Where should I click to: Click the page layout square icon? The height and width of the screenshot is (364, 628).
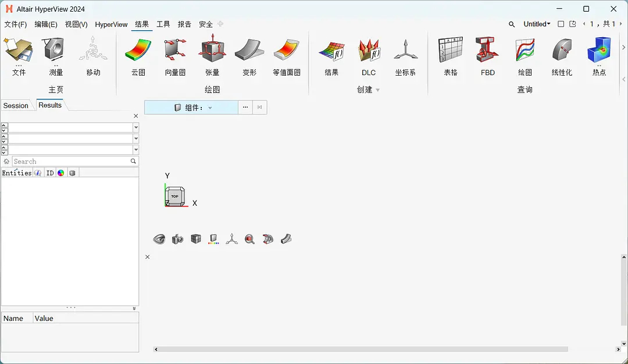[x=561, y=24]
